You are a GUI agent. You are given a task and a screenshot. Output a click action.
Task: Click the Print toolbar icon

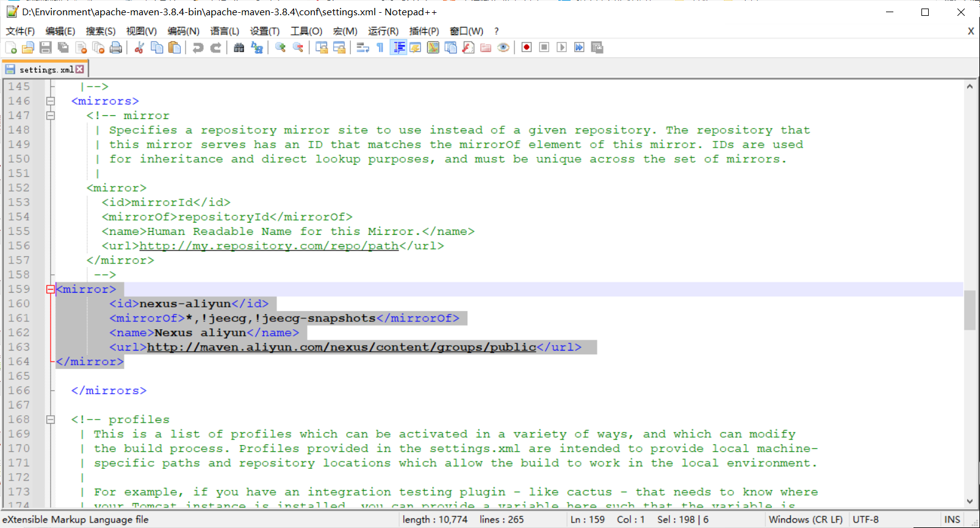click(116, 48)
